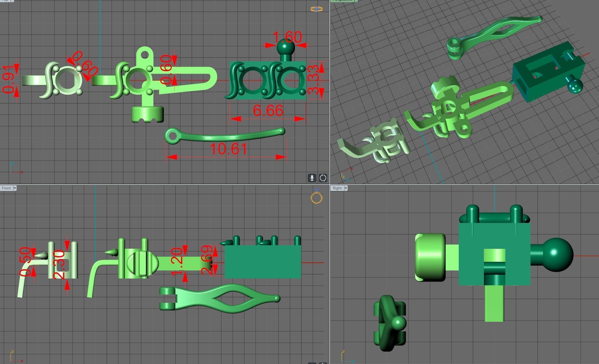
Task: Select the 0.50 dimension in Front viewport
Action: 25,261
